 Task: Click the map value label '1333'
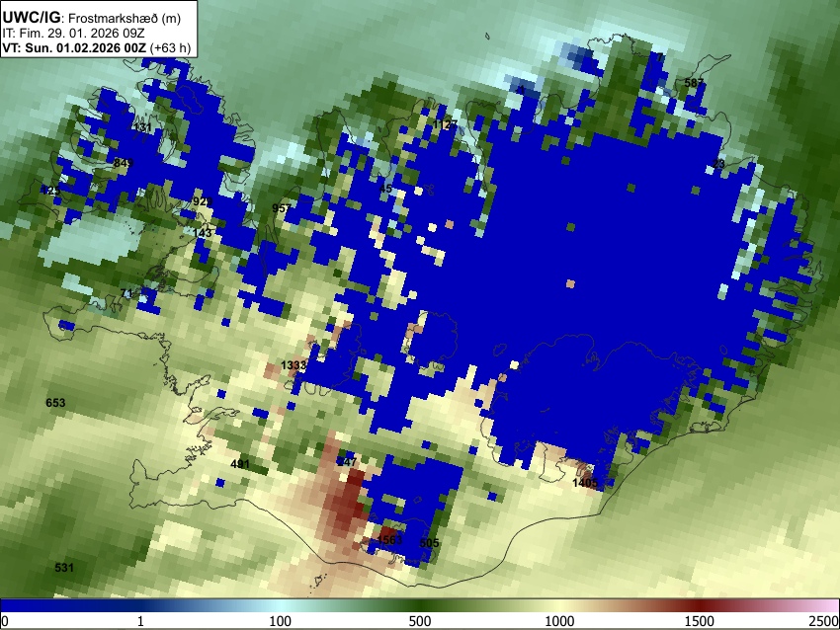pos(294,365)
